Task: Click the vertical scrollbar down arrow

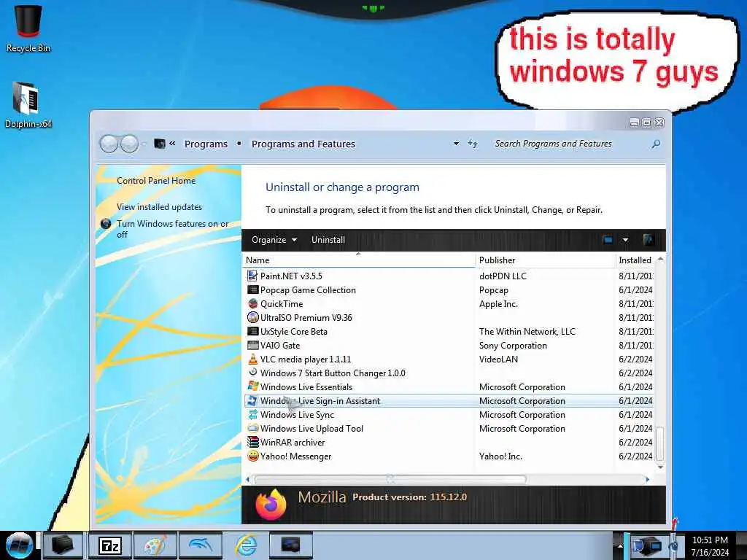Action: [659, 467]
